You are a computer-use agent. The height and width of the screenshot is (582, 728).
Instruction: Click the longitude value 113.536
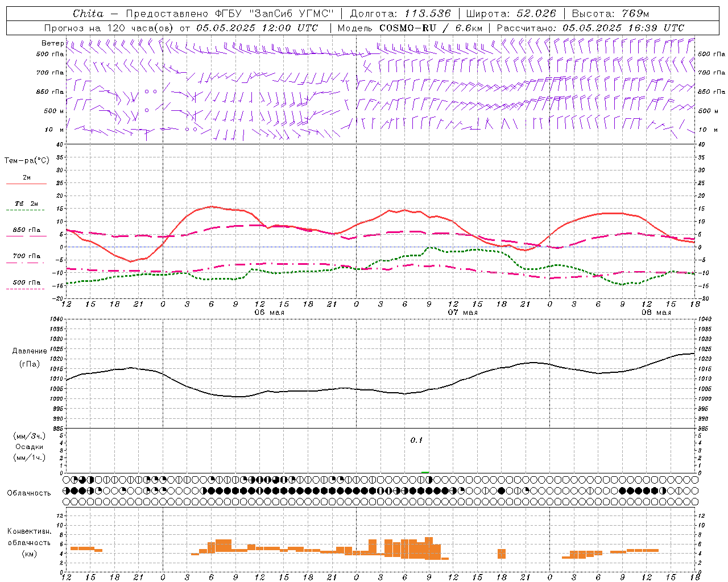(x=428, y=14)
